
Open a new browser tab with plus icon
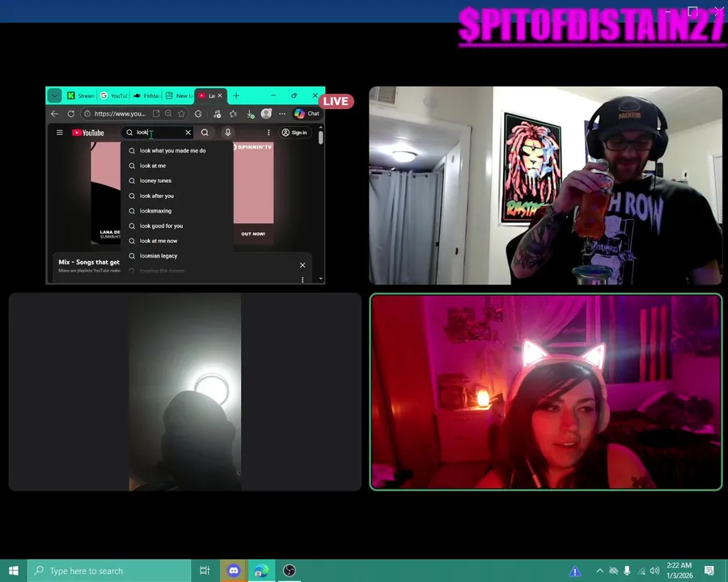(236, 95)
